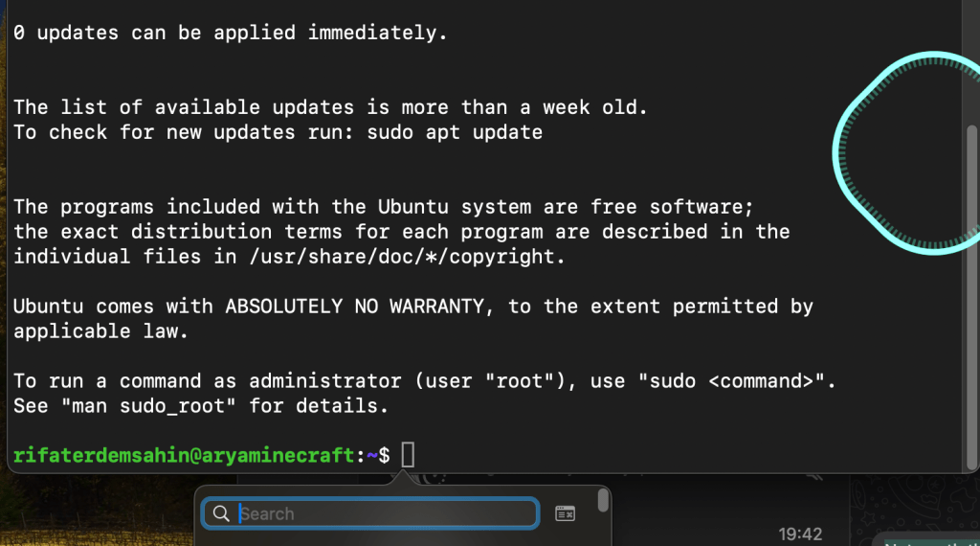Click the text 'sudo apt update'

[x=455, y=132]
